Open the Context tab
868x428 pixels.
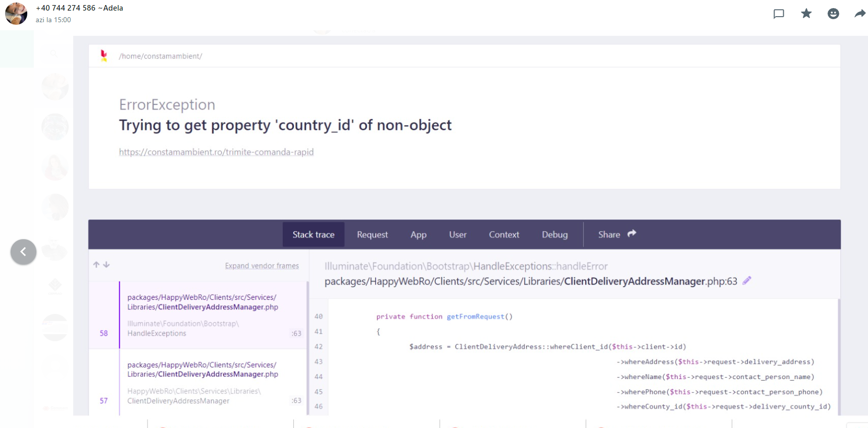[504, 235]
